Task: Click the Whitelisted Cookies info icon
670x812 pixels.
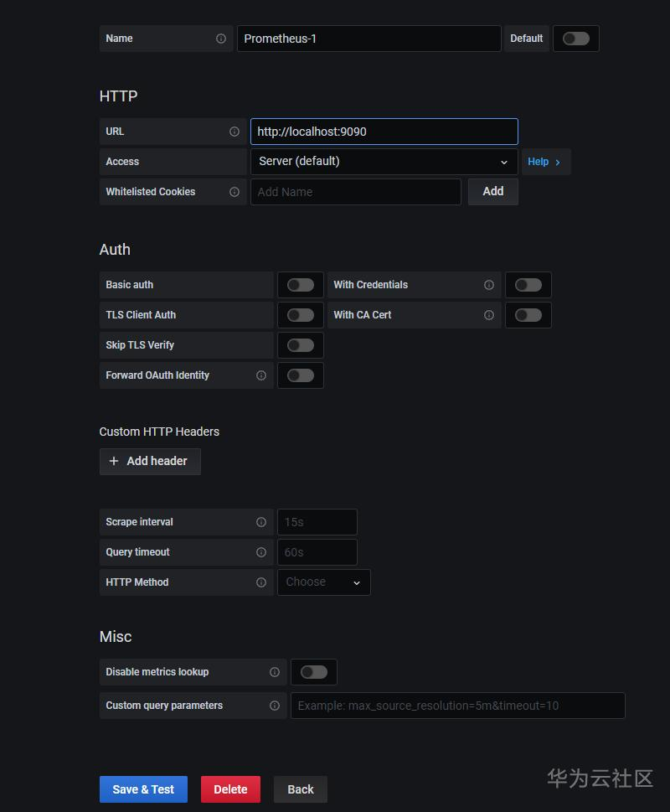Action: coord(233,192)
